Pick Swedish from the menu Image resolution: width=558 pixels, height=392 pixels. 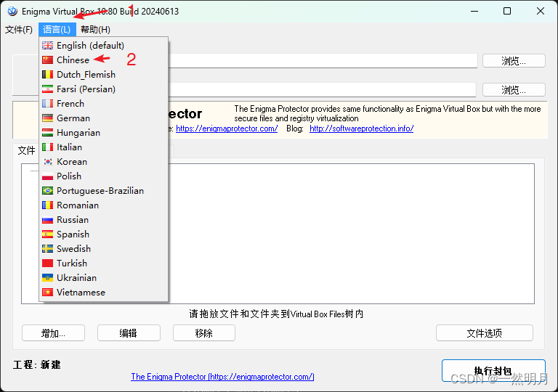click(x=103, y=249)
